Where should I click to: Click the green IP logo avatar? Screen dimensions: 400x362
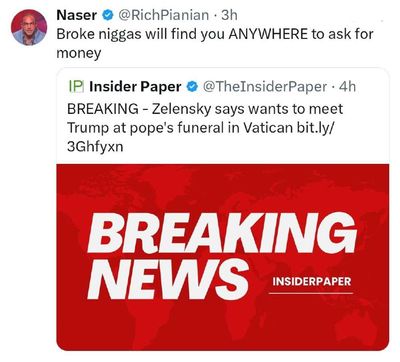[76, 87]
